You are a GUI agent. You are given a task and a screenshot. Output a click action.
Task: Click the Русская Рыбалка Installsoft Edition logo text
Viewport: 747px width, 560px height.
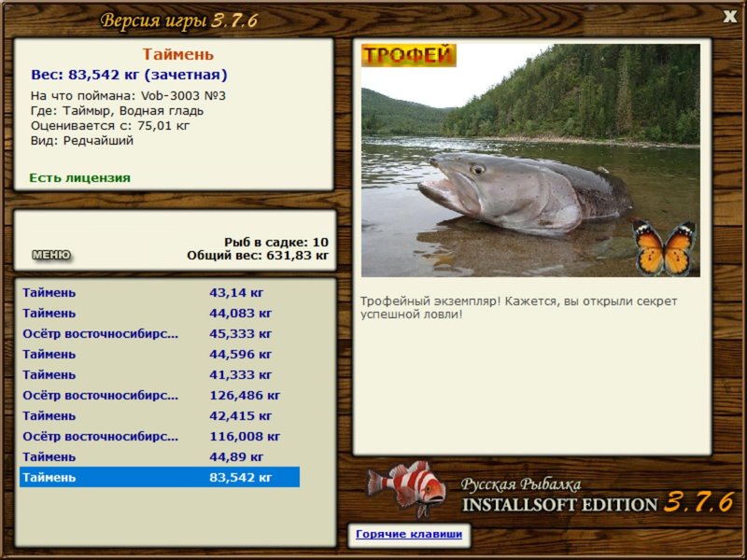click(598, 496)
